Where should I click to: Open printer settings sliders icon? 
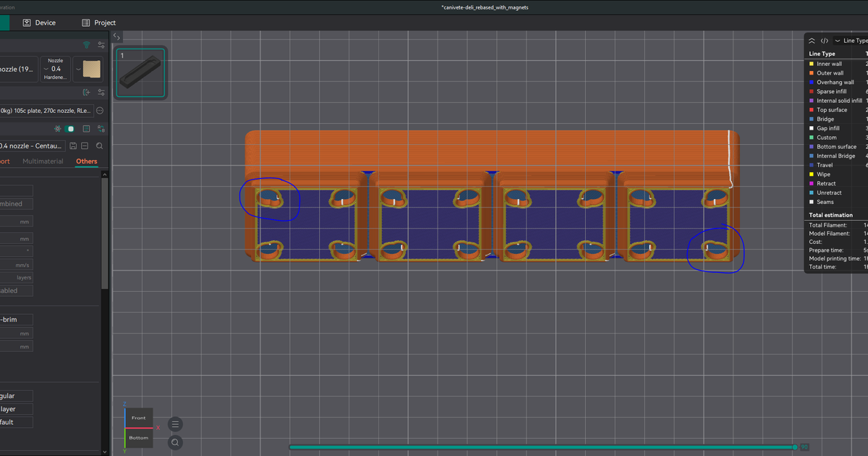coord(101,45)
